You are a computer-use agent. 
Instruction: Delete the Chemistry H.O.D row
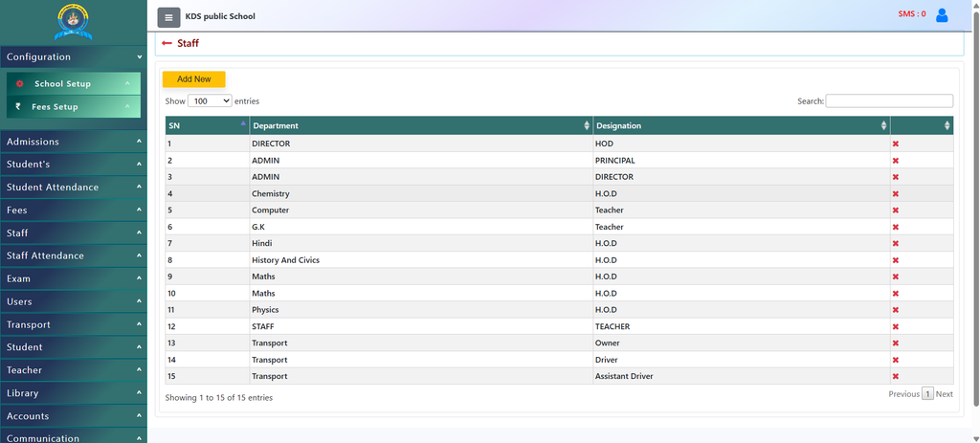[895, 193]
